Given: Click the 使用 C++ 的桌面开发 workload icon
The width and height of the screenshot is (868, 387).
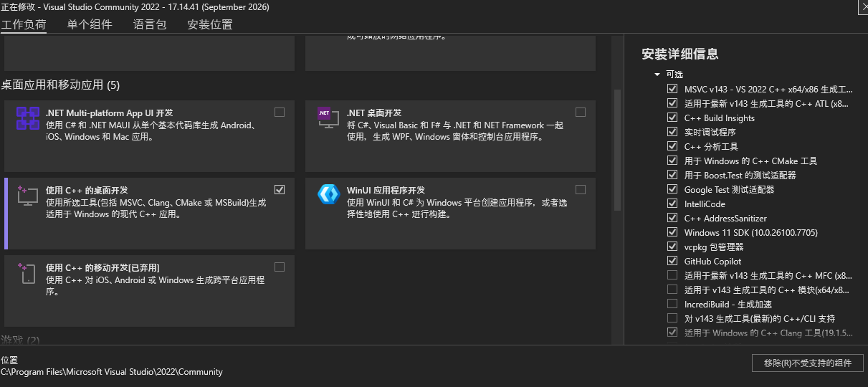Looking at the screenshot, I should click(x=28, y=196).
